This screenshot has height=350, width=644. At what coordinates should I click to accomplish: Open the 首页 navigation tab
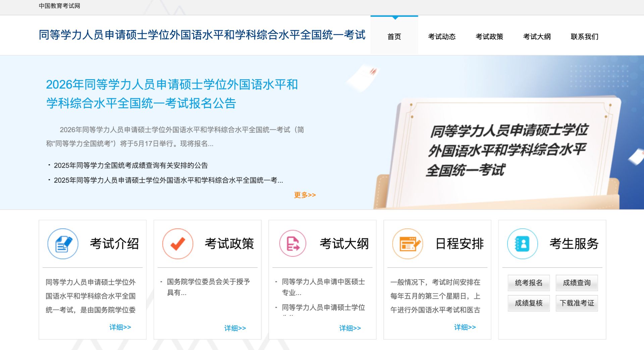coord(394,37)
